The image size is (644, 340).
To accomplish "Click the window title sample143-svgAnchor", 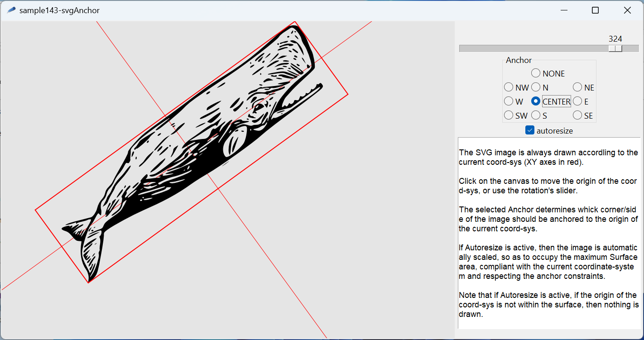I will 59,10.
